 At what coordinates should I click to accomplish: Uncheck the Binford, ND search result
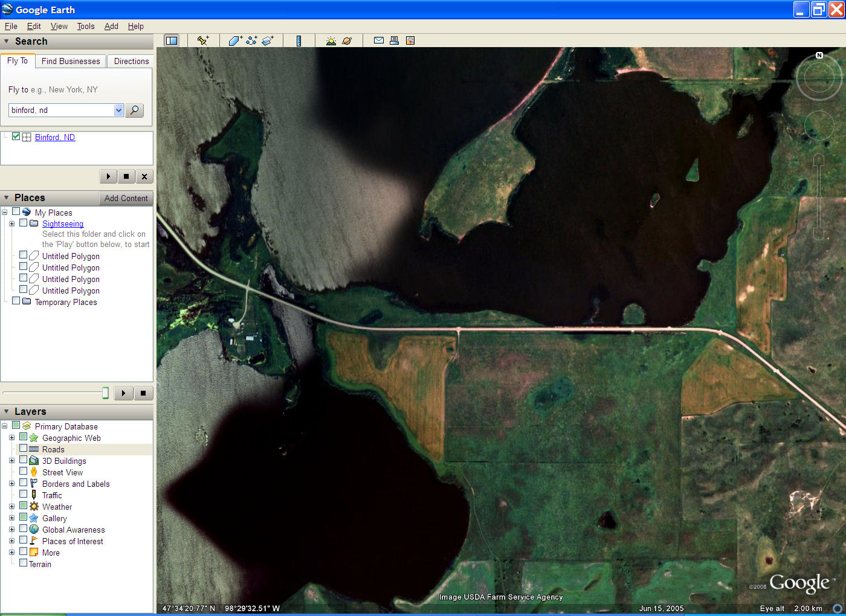coord(16,136)
